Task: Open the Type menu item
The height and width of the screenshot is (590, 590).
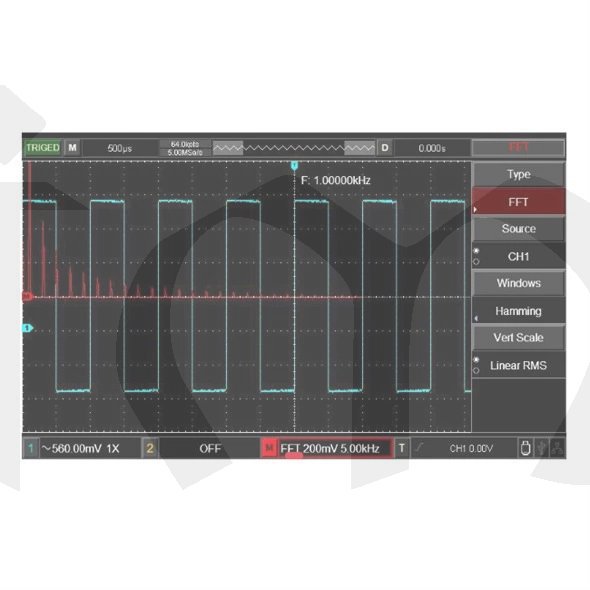Action: coord(519,174)
